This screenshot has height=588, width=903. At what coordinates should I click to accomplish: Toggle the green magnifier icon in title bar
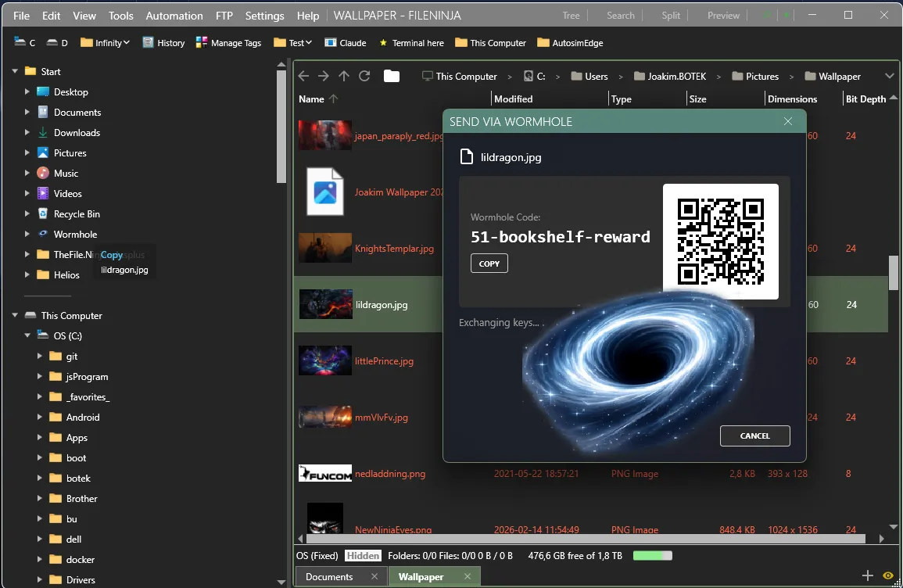pyautogui.click(x=766, y=16)
